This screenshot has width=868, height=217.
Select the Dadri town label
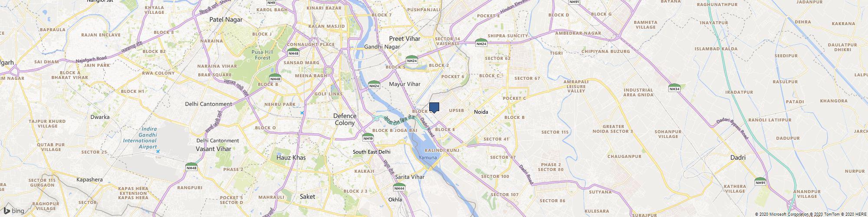(738, 158)
